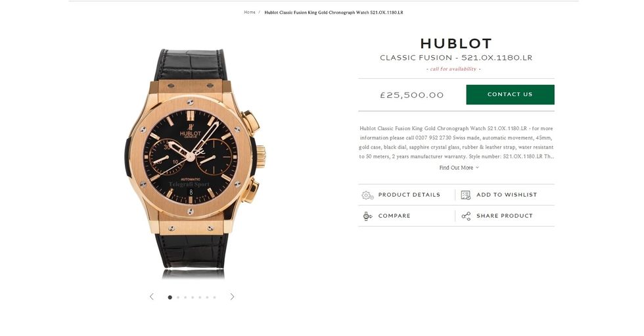Screen dimensions: 644x336
Task: Click the green Contact Us button
Action: pos(510,95)
